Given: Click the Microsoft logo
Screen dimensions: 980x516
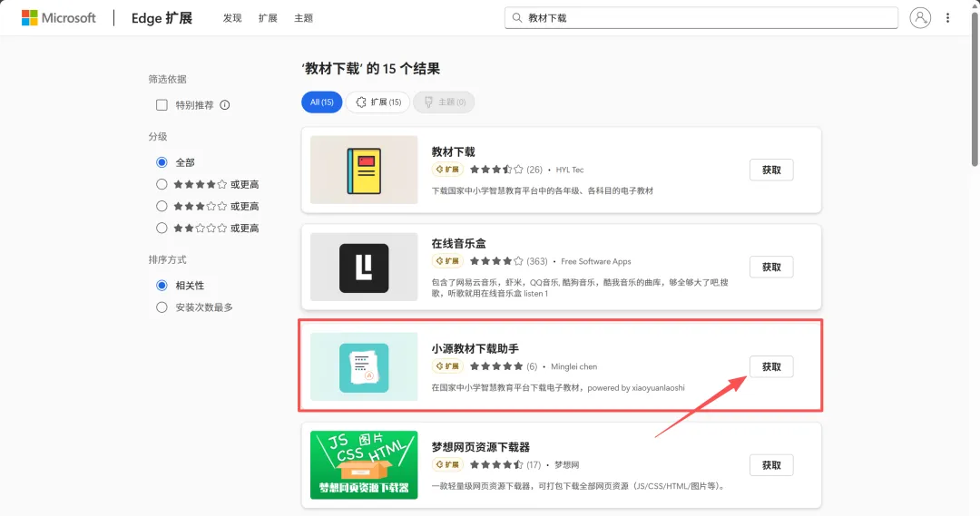Looking at the screenshot, I should click(x=59, y=18).
